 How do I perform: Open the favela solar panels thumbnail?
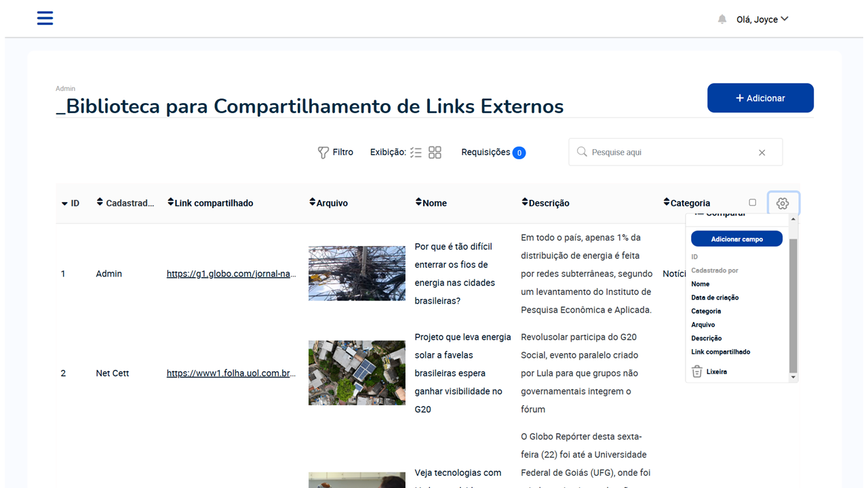[357, 373]
